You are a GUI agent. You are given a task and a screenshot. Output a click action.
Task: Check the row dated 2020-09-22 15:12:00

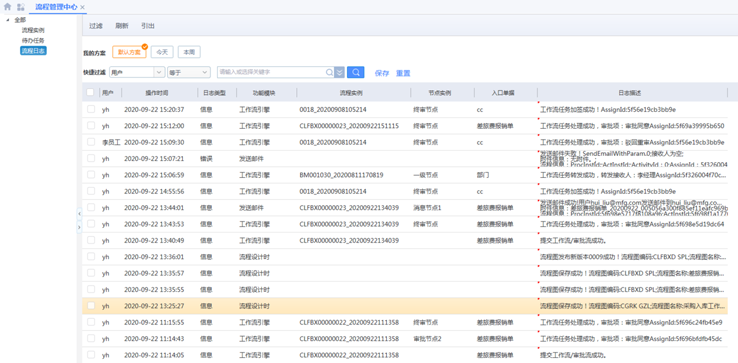(x=90, y=126)
